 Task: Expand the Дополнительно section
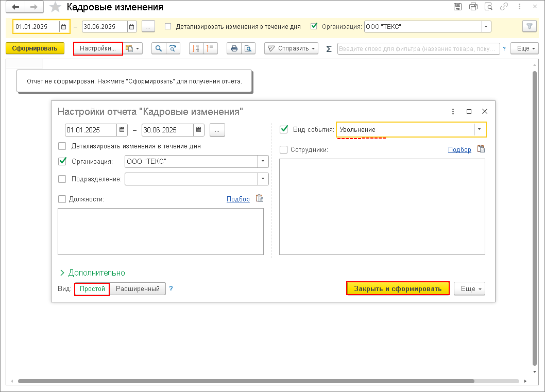pos(92,273)
